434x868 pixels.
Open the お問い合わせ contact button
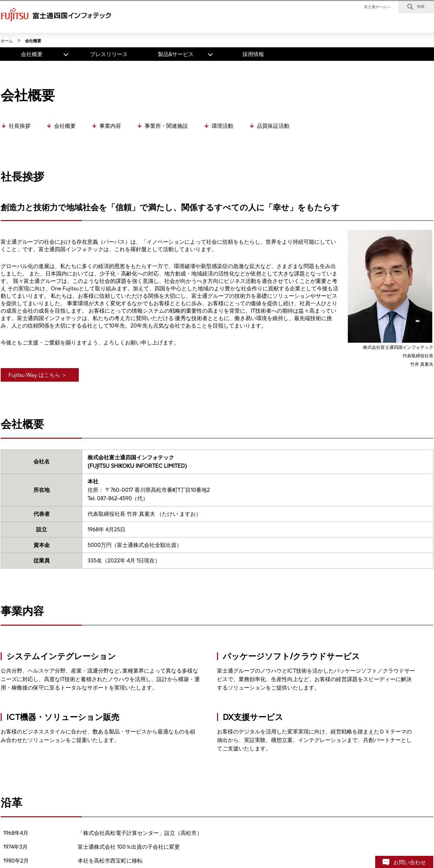(x=404, y=862)
